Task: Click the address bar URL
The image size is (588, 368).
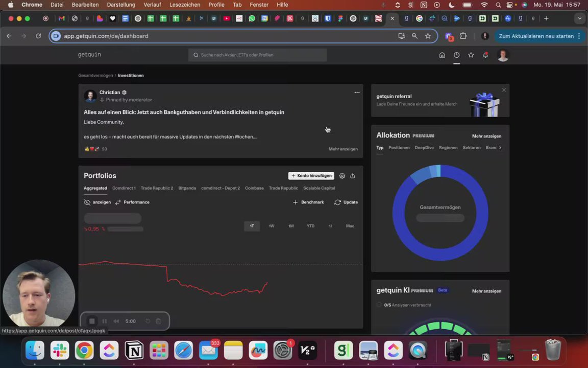Action: [106, 36]
